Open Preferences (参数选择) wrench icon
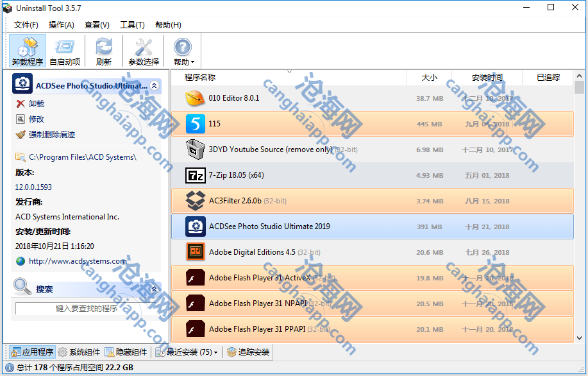Screen dimensions: 588x376 point(144,51)
